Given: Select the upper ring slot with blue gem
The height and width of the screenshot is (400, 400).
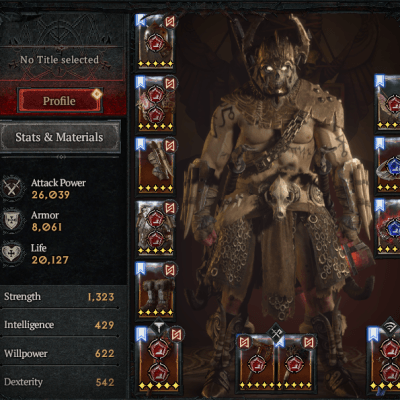Looking at the screenshot, I should (387, 165).
